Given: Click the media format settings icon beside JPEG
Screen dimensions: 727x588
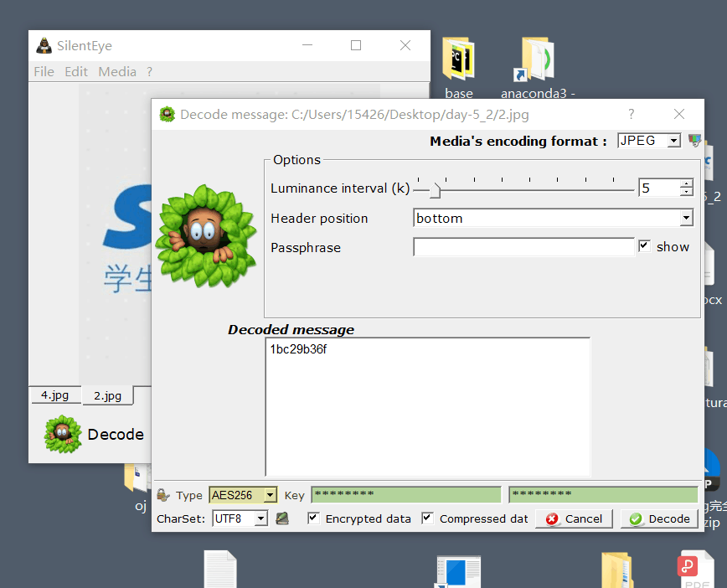Looking at the screenshot, I should coord(693,141).
